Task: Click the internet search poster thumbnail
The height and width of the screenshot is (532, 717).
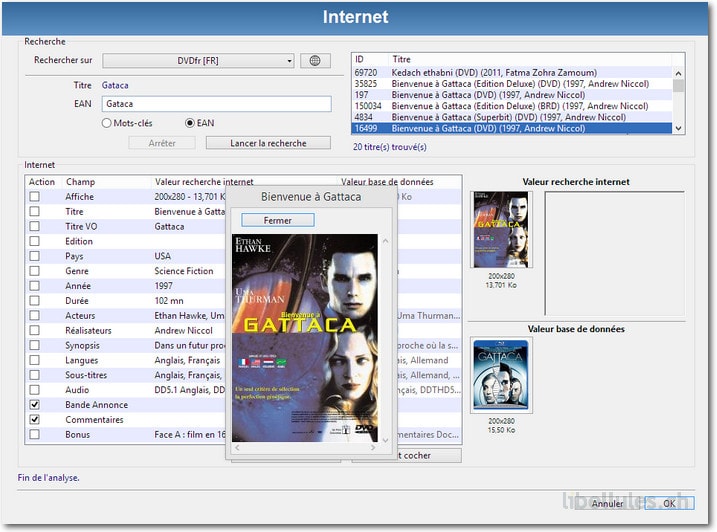Action: coord(501,230)
